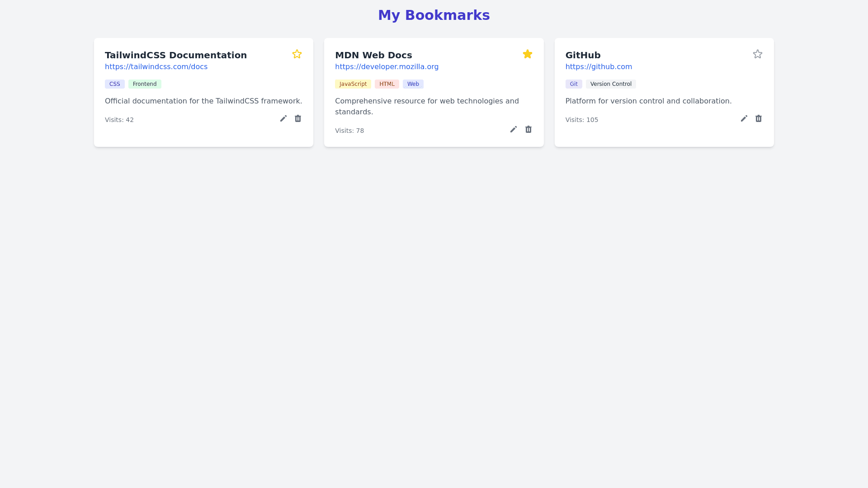Open the tailwindcss.com/docs link
This screenshot has width=868, height=488.
pyautogui.click(x=156, y=67)
